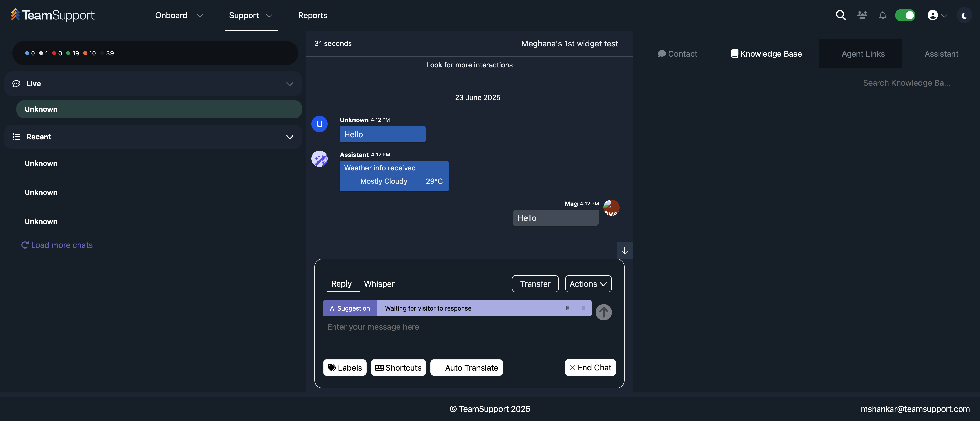Switch to the Reply tab
Viewport: 980px width, 421px height.
341,284
